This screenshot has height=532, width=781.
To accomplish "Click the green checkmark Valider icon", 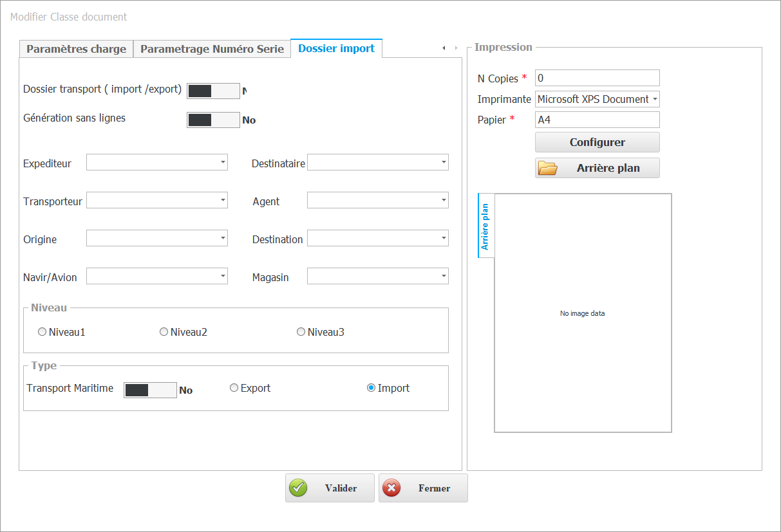I will click(298, 488).
